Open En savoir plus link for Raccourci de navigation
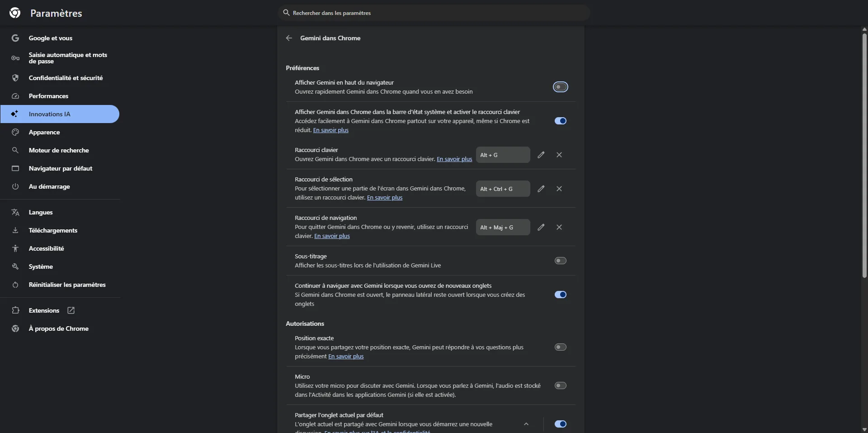The image size is (868, 433). click(x=332, y=236)
